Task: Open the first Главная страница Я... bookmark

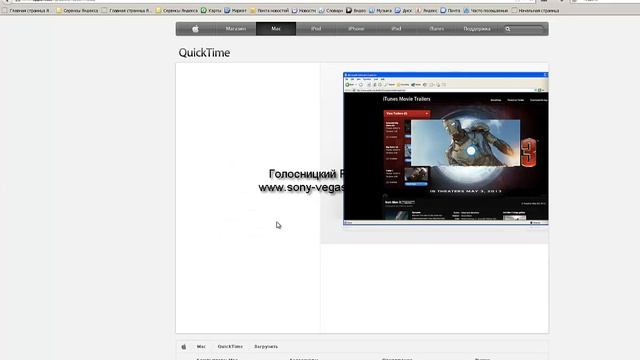Action: [26, 10]
